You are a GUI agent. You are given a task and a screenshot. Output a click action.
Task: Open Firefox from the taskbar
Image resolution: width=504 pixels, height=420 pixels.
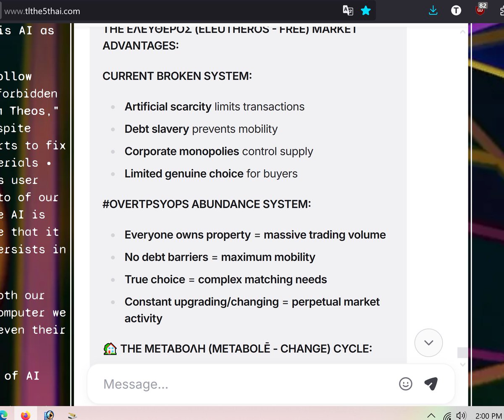point(26,415)
